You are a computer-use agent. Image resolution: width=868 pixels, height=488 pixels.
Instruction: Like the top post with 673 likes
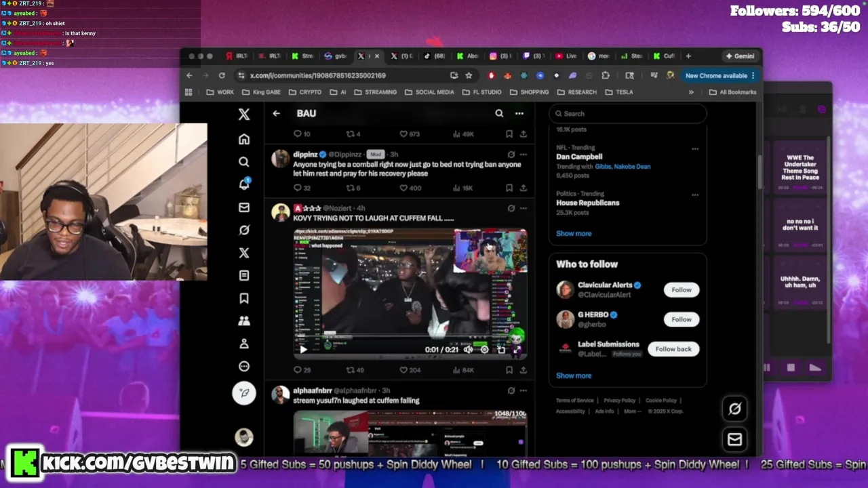[410, 134]
